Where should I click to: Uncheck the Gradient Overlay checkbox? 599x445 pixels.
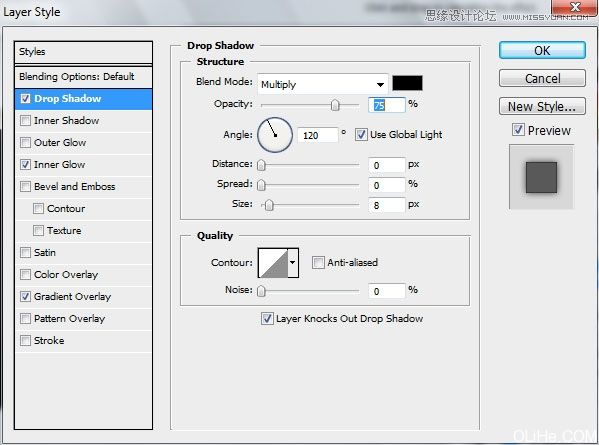coord(25,296)
